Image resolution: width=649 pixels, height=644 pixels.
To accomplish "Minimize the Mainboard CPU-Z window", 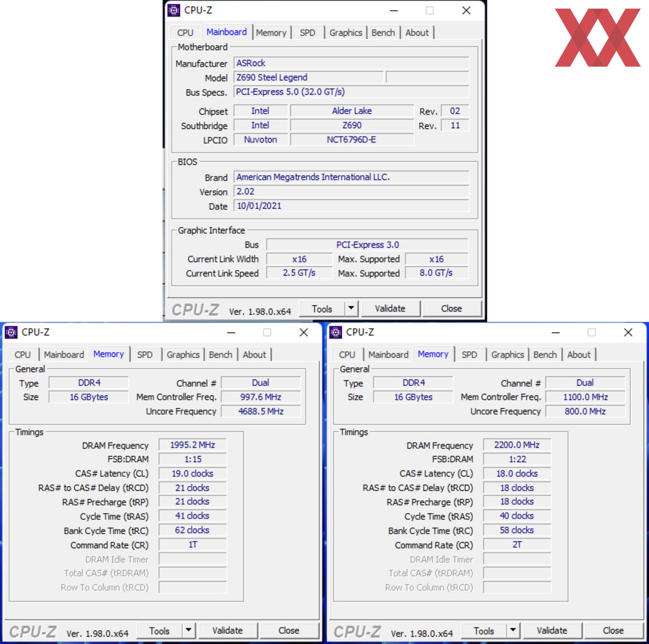I will [394, 10].
